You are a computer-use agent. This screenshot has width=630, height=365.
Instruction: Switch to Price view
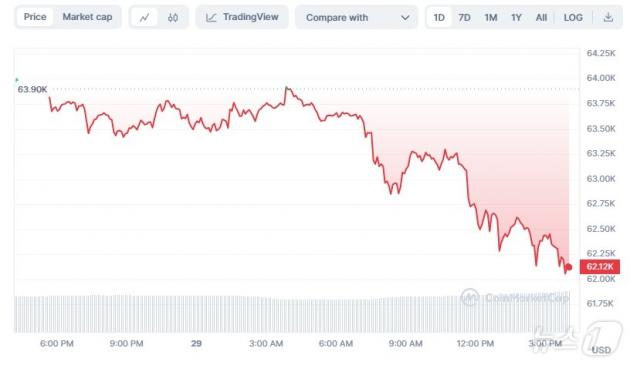tap(35, 17)
